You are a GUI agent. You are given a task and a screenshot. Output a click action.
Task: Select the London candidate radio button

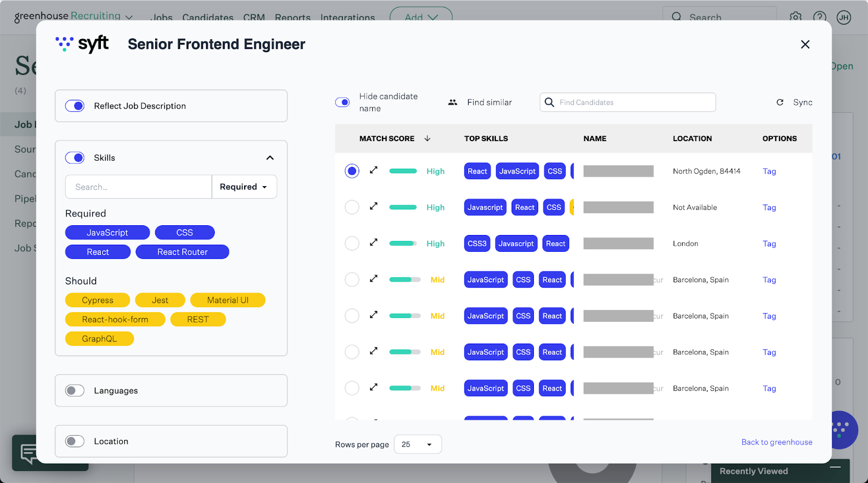point(352,244)
